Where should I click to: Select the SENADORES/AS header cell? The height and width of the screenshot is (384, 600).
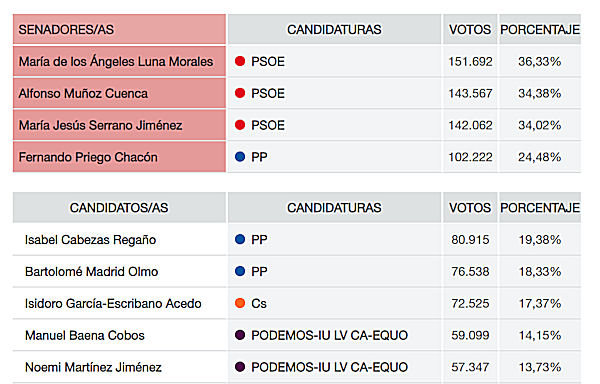119,29
